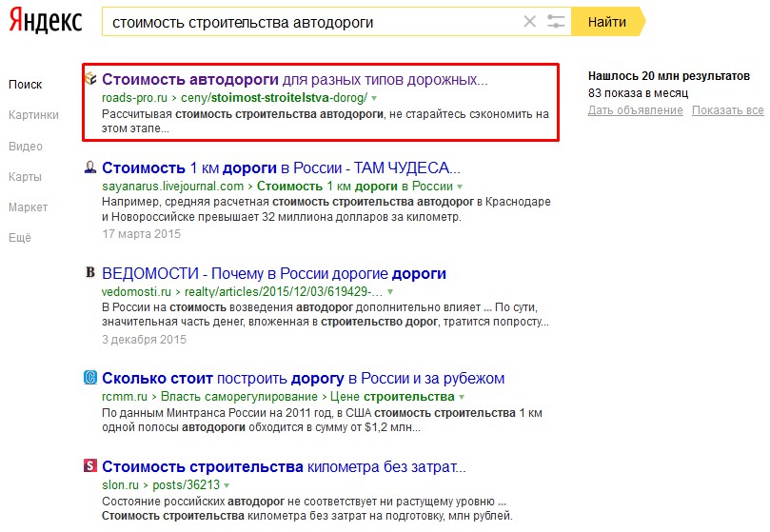This screenshot has height=532, width=770.
Task: Click the Ведомости result favicon
Action: tap(90, 272)
